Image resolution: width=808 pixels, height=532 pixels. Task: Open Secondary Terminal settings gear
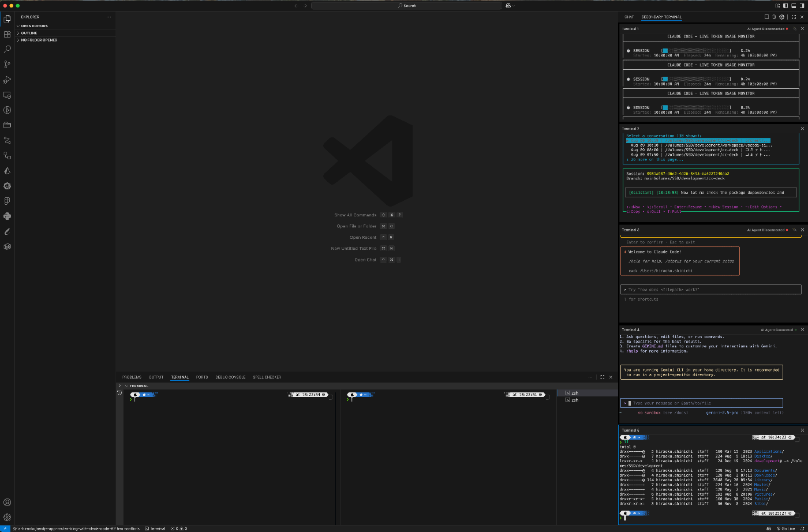pos(781,17)
